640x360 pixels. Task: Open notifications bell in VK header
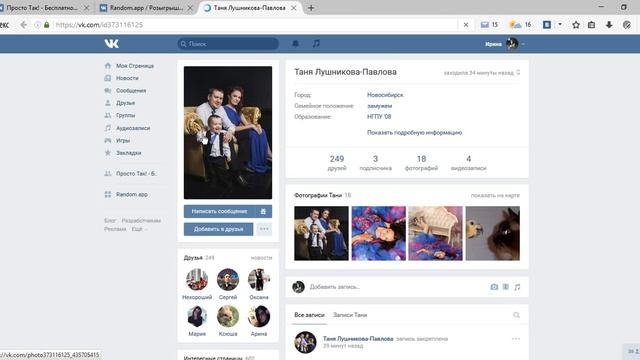click(296, 44)
